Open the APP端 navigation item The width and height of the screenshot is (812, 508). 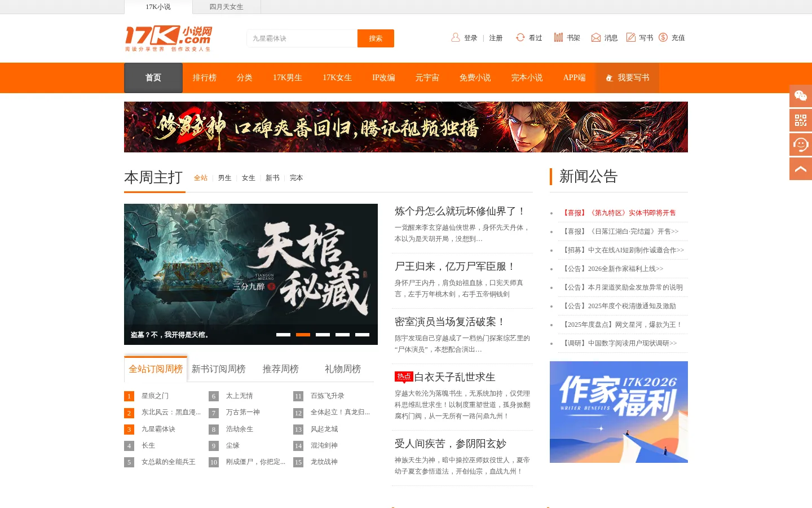(x=575, y=78)
